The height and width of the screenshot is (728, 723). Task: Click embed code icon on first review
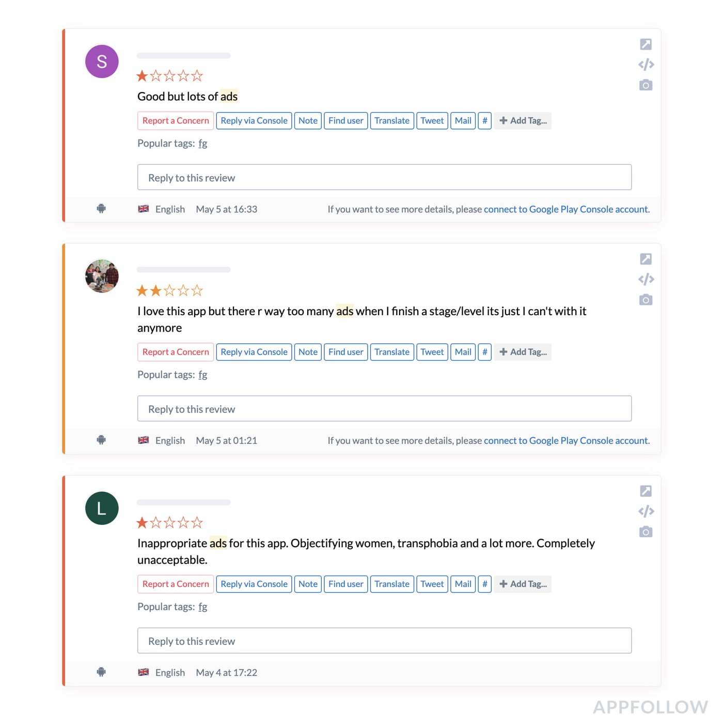click(x=646, y=65)
